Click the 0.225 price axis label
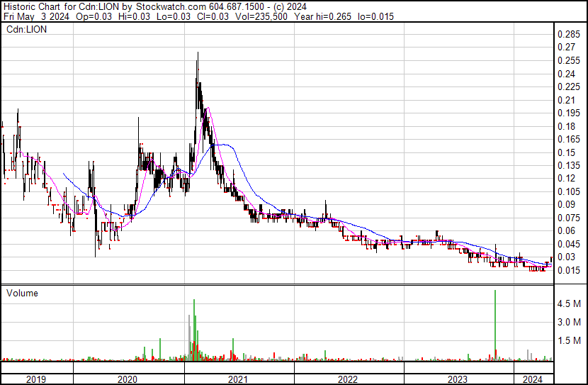 (568, 87)
